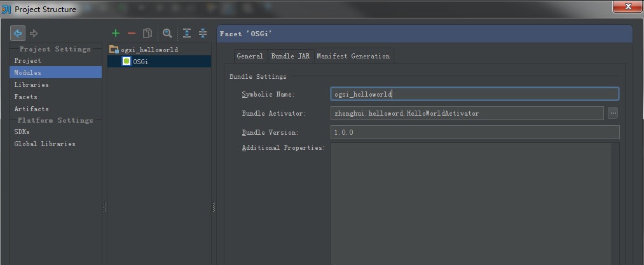Screen dimensions: 644x265
Task: Select the Manifest Generation tab
Action: tap(353, 56)
